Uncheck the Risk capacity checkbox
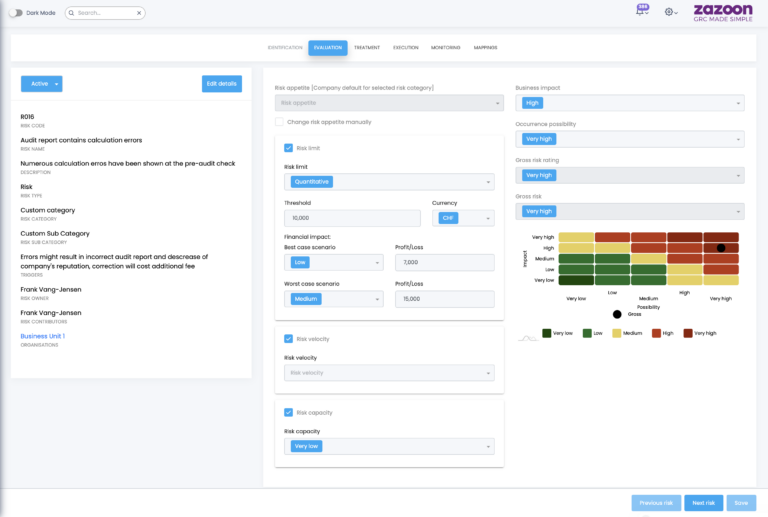 pyautogui.click(x=289, y=412)
